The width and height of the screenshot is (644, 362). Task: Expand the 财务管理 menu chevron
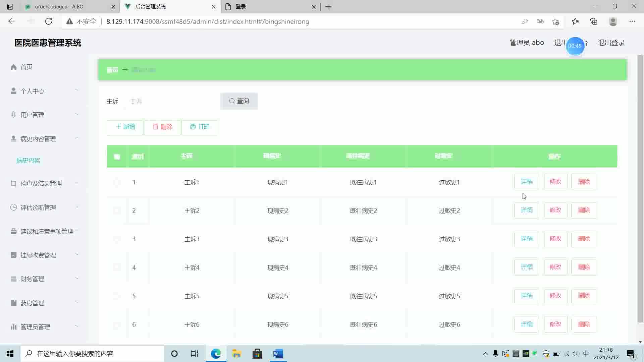click(77, 278)
